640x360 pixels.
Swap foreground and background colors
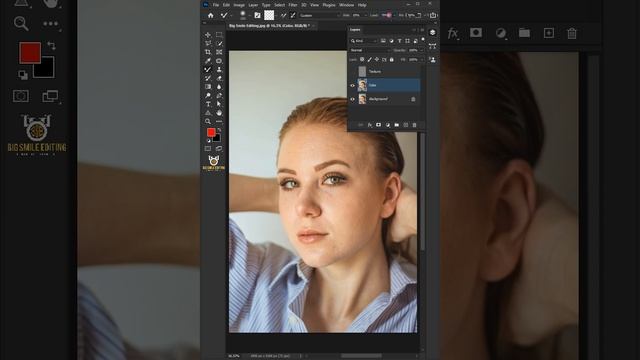[219, 130]
